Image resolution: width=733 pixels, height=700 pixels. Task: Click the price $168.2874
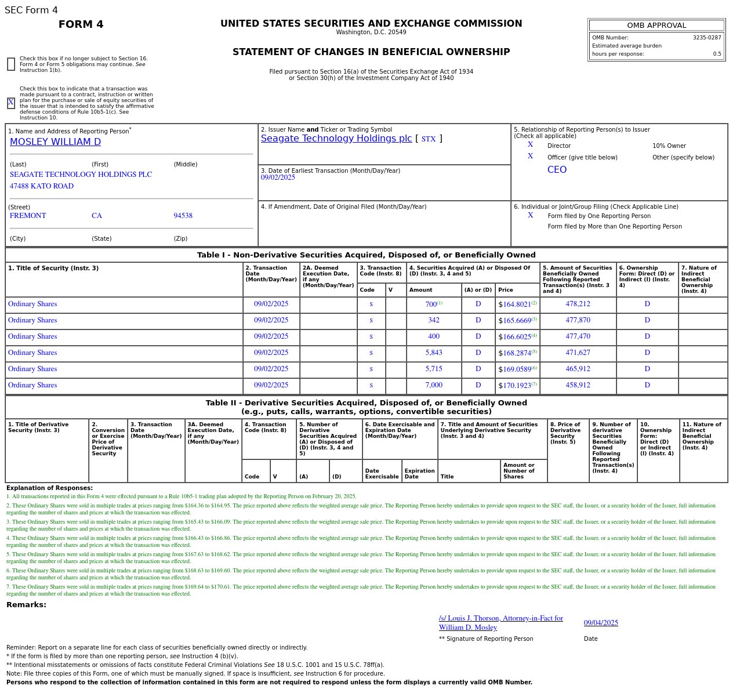click(514, 353)
